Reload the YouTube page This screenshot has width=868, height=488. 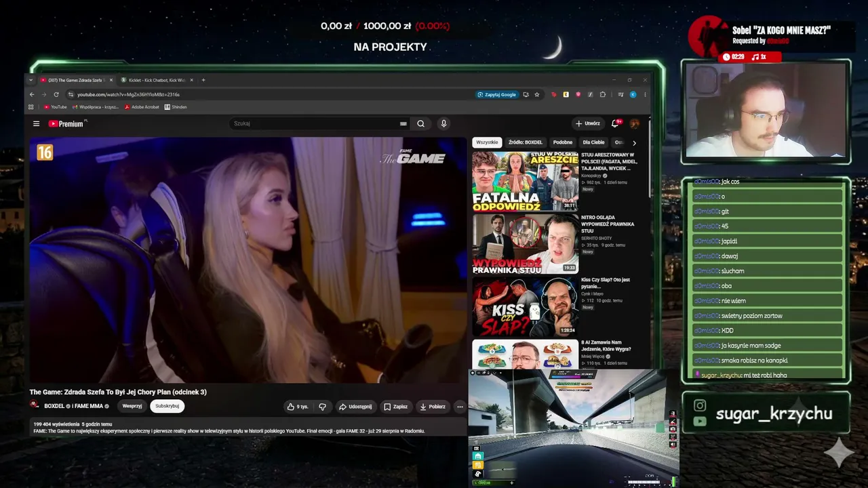pyautogui.click(x=56, y=94)
